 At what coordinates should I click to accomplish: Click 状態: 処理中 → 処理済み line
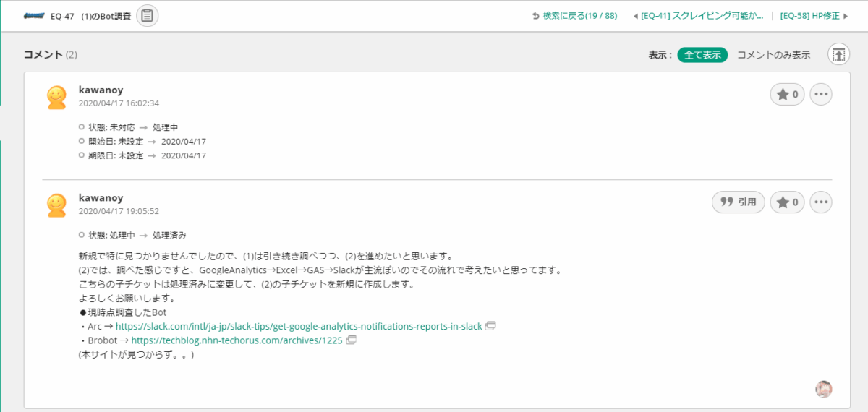tap(132, 235)
